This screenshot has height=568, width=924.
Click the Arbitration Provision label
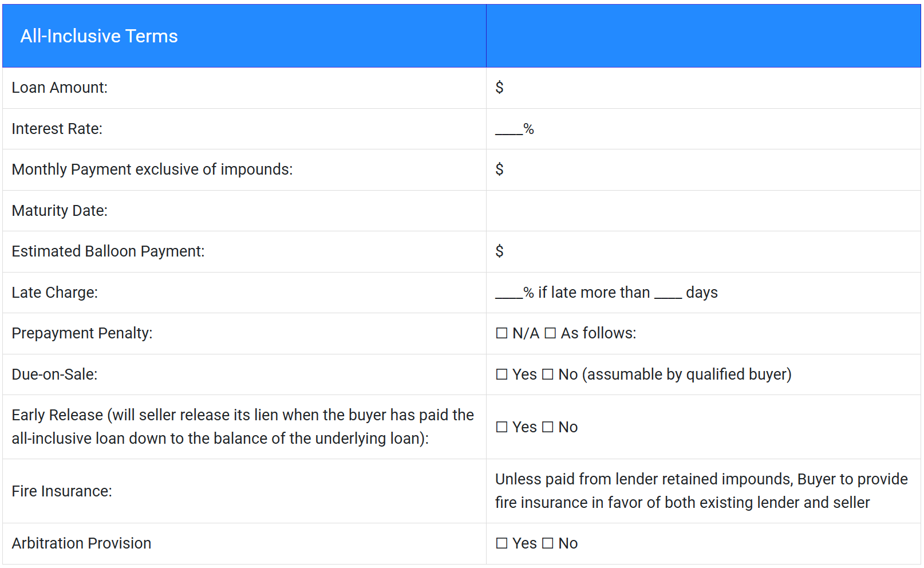[81, 543]
